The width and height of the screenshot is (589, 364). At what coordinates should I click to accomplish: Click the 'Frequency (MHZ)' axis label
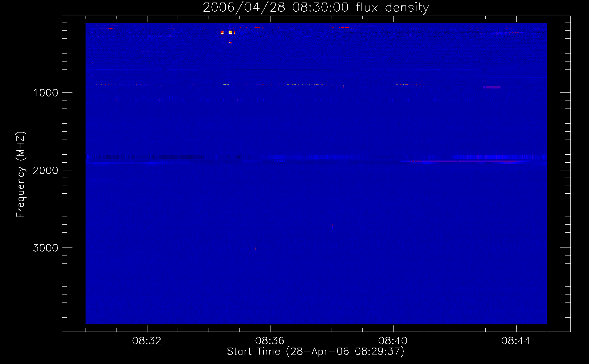[21, 175]
